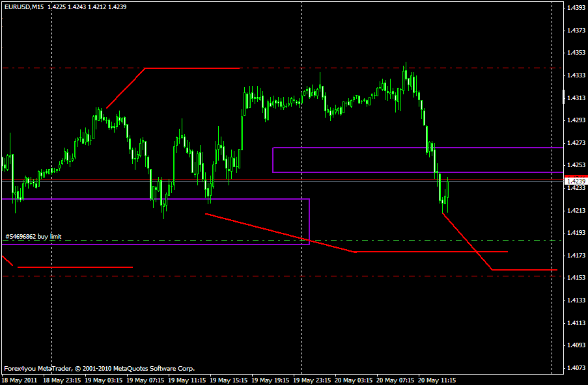The height and width of the screenshot is (385, 588).
Task: Click the price axis label 1.4093
Action: 576,345
